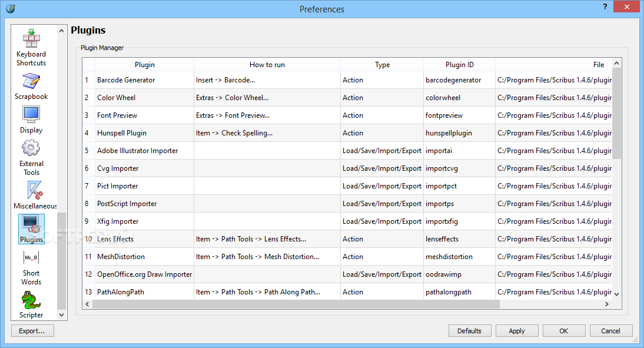Click horizontal scroll right arrow
The height and width of the screenshot is (348, 644).
(x=607, y=304)
